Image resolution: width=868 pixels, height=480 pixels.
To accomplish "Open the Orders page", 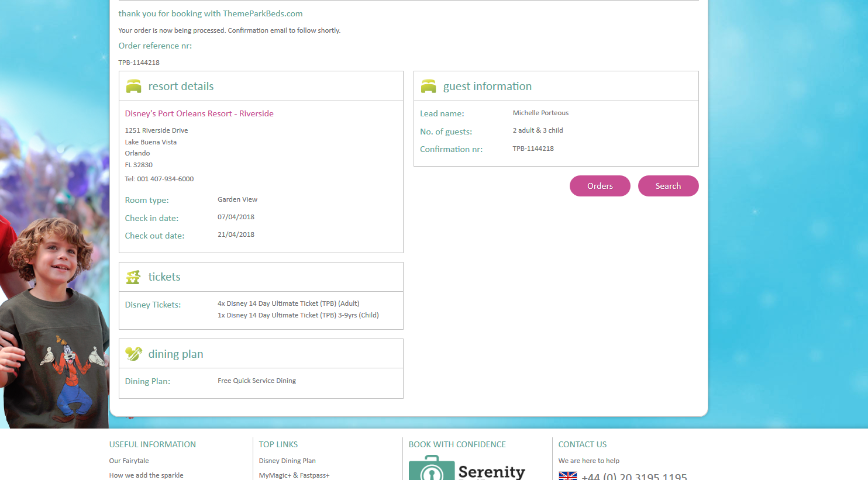I will tap(600, 186).
